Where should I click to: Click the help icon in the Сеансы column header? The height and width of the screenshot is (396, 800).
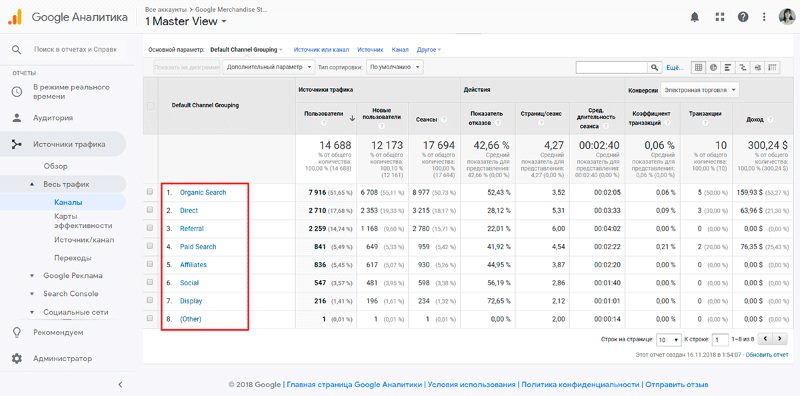click(444, 119)
